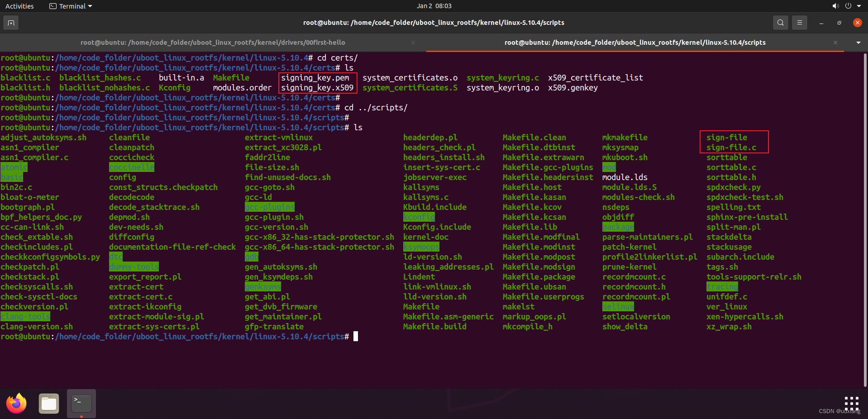Click the gfp-translate script name

point(274,327)
